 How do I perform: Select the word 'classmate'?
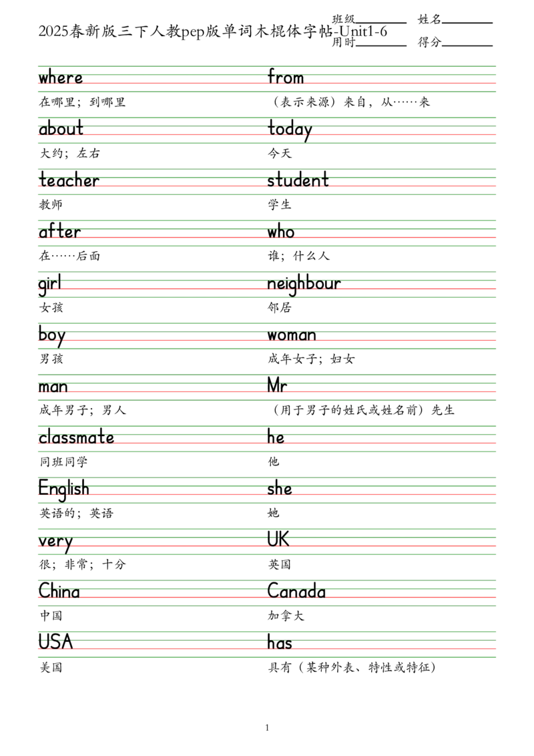coord(76,438)
